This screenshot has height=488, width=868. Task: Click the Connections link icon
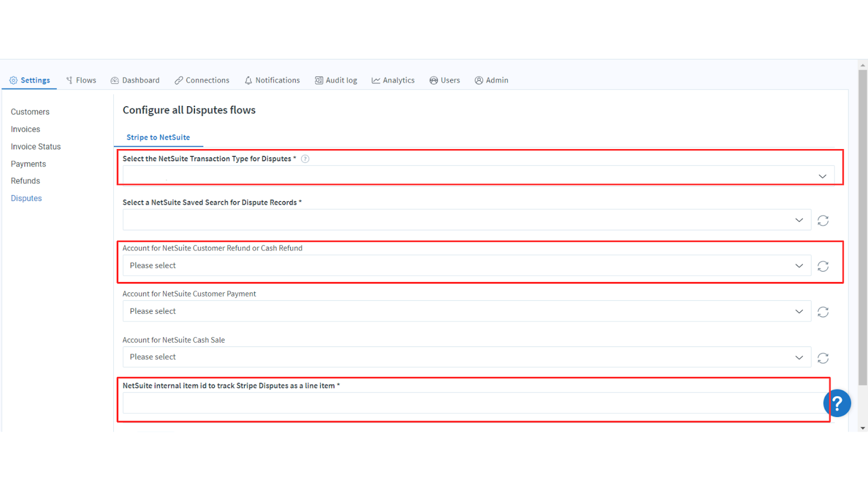(178, 80)
